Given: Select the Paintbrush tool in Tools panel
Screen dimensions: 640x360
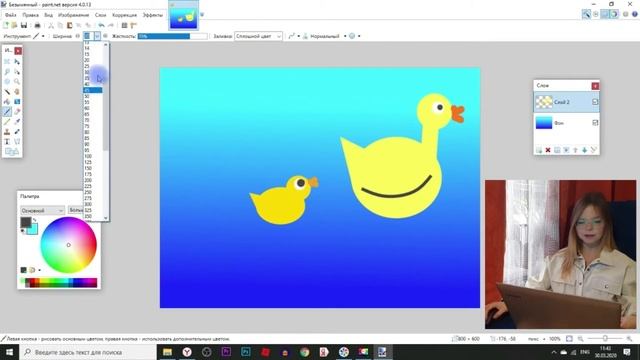Looking at the screenshot, I should point(7,112).
